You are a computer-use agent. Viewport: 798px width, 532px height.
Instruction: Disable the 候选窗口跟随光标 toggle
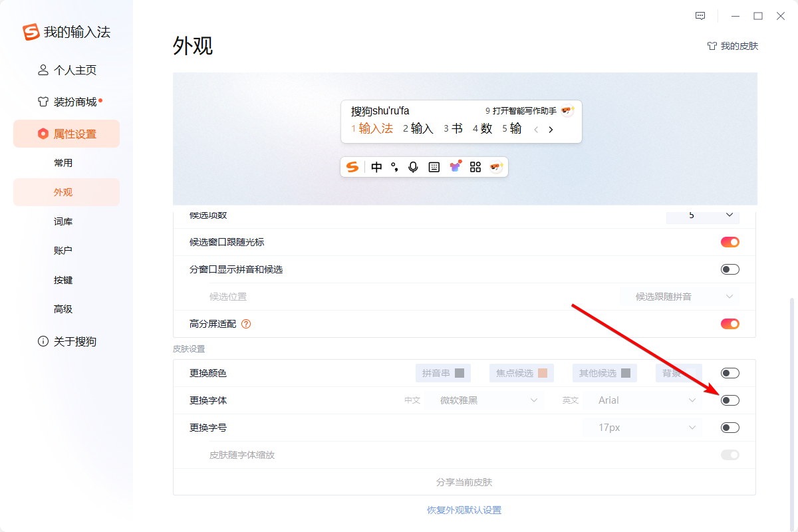point(730,242)
